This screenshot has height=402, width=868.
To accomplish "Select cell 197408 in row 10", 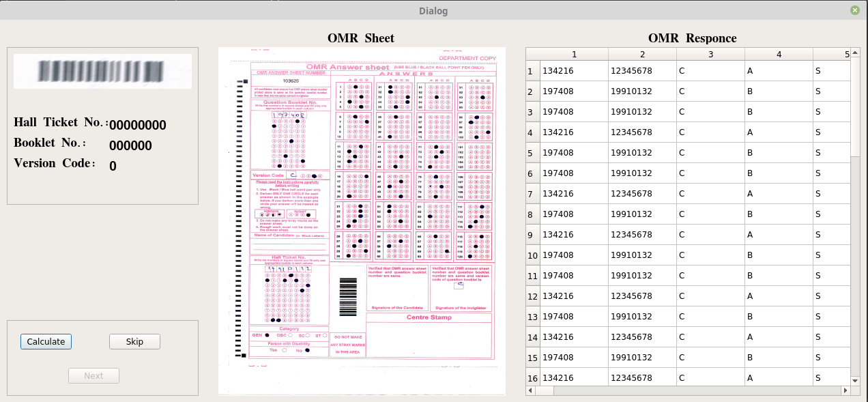I will [574, 255].
